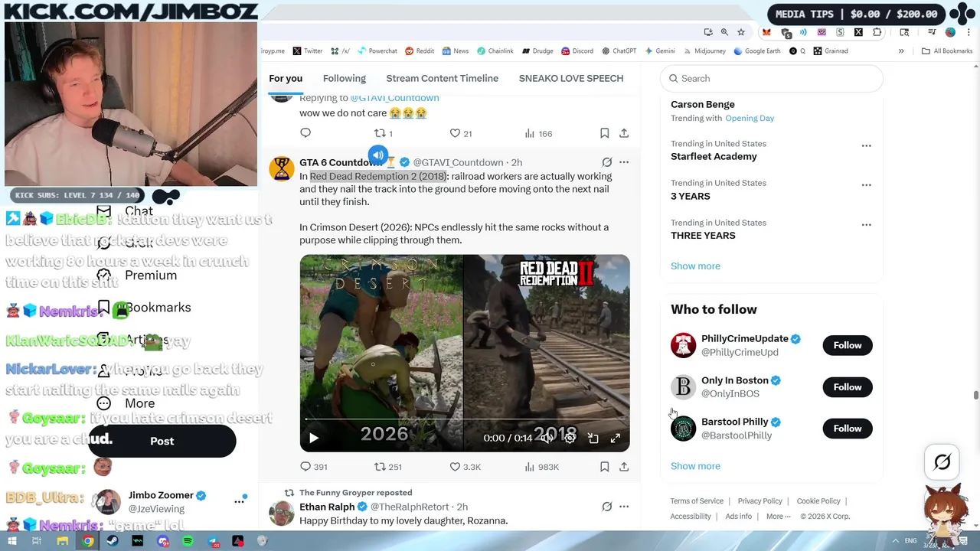Screen dimensions: 980x551
Task: Open more options for Starfleet Academy trend
Action: tap(866, 145)
